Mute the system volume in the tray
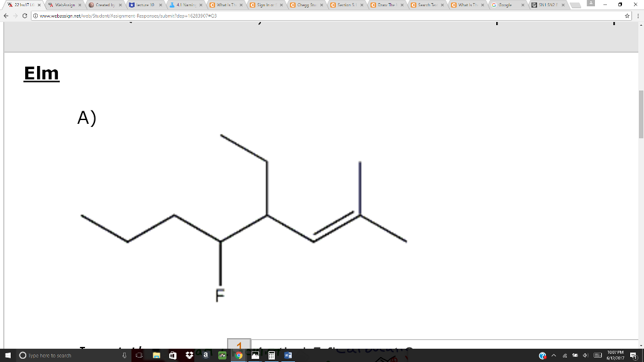The image size is (644, 362). 584,355
